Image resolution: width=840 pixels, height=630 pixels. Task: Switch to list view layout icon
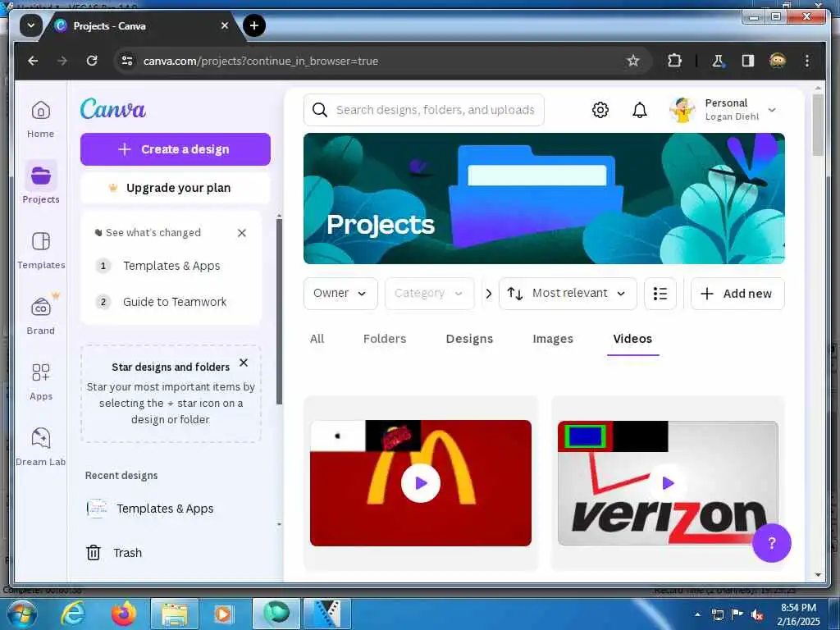(x=660, y=294)
